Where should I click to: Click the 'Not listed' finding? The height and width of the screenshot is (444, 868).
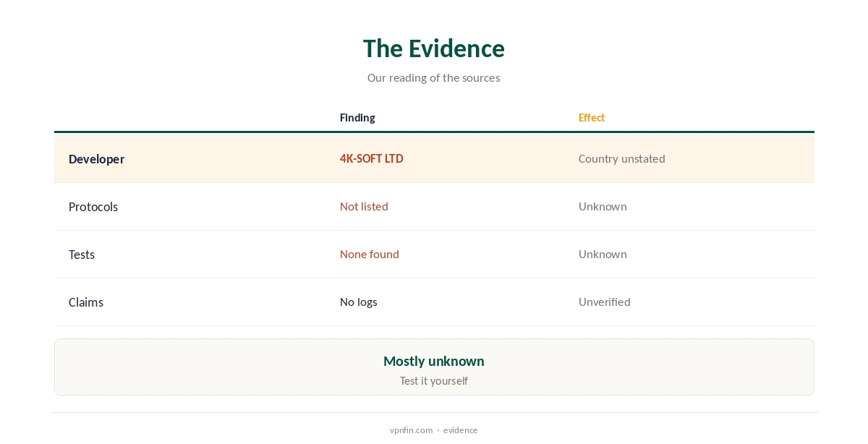(x=364, y=206)
